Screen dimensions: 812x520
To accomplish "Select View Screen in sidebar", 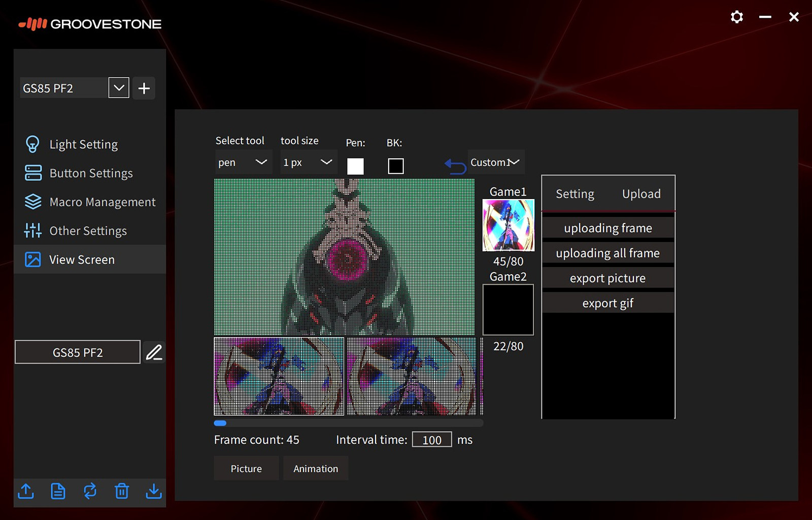I will pos(90,259).
